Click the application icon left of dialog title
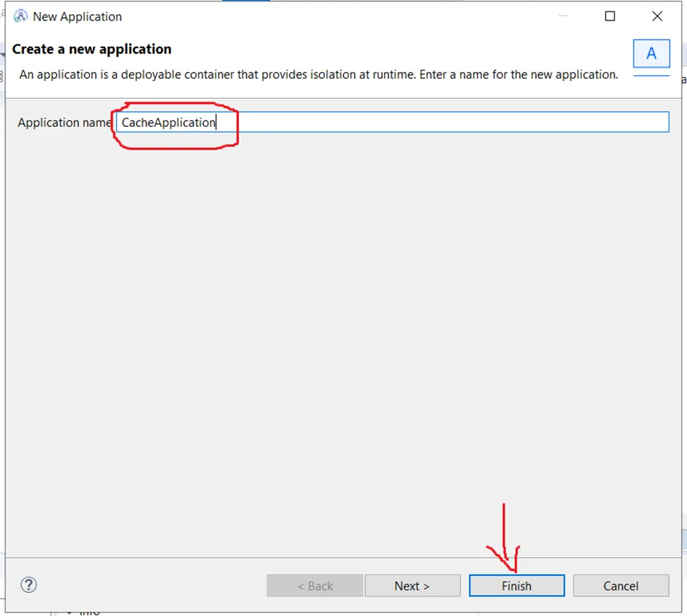 coord(21,16)
